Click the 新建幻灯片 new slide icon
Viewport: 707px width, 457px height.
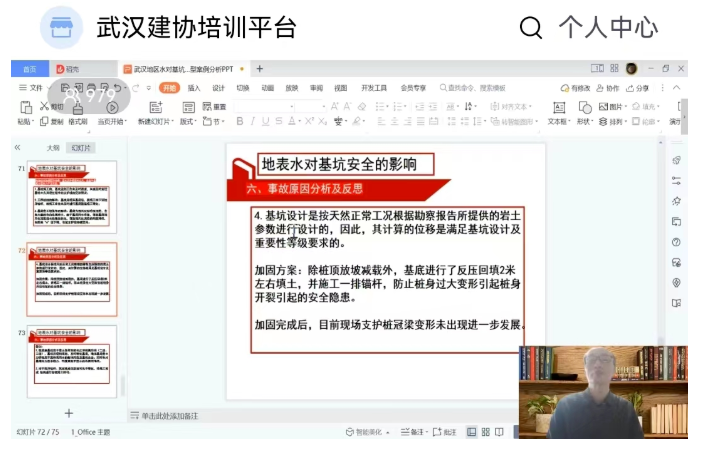[156, 107]
